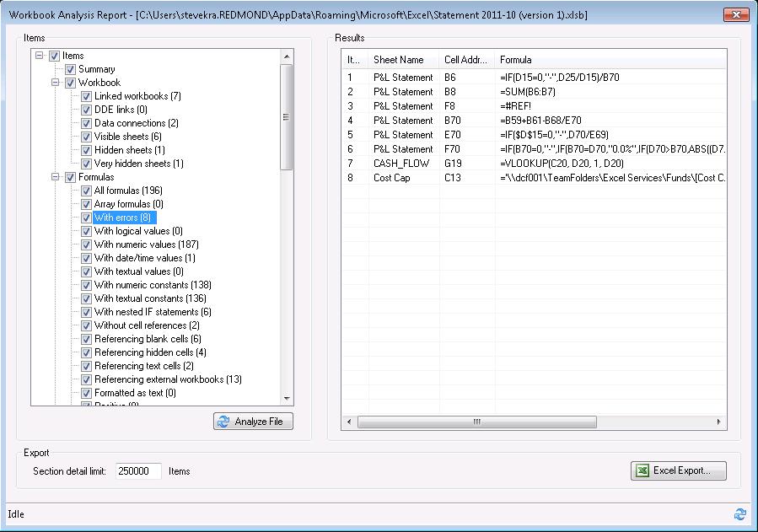Screen dimensions: 758x532
Task: Select the CASH_FLOW sheet row
Action: 534,164
